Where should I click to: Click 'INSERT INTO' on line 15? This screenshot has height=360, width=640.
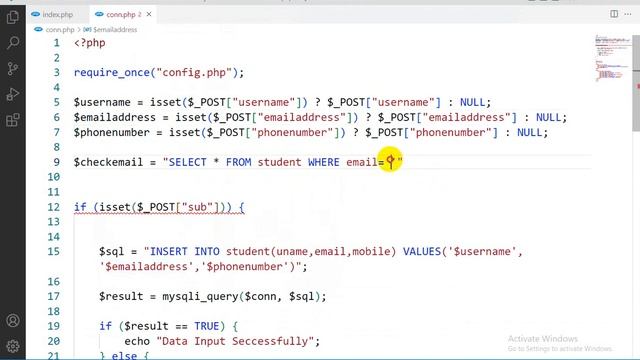184,252
